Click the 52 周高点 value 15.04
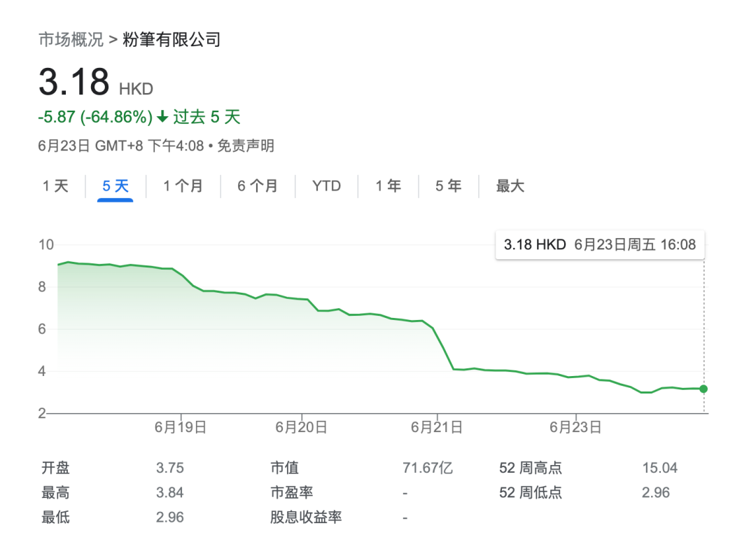 pyautogui.click(x=659, y=468)
